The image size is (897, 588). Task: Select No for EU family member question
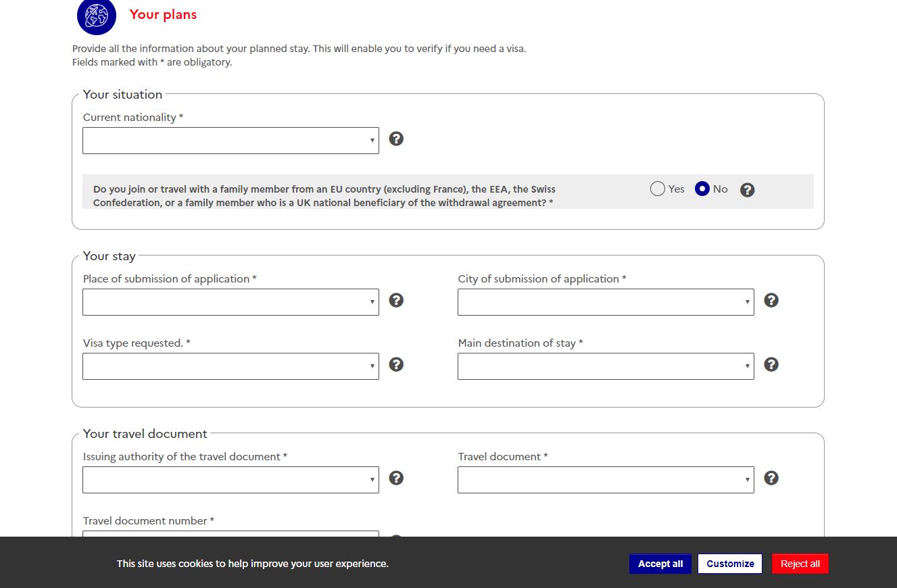pyautogui.click(x=702, y=189)
